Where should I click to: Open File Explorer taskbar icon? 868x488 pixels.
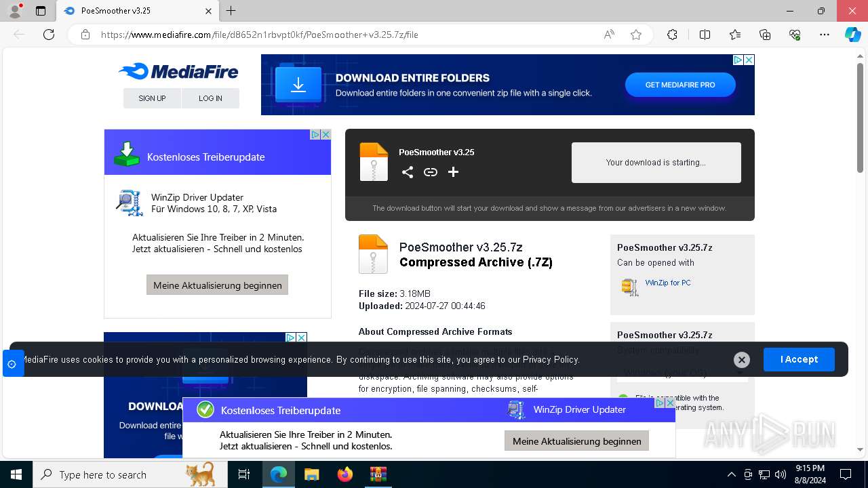312,474
